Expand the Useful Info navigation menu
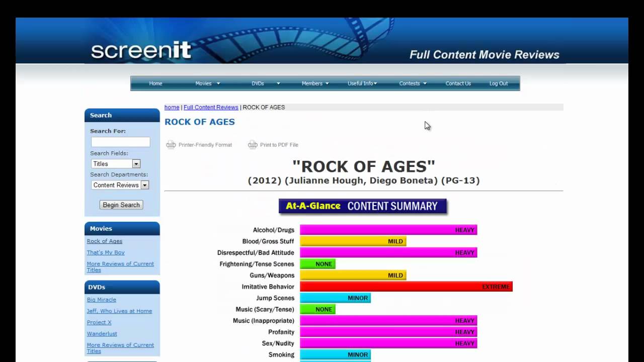 point(362,83)
